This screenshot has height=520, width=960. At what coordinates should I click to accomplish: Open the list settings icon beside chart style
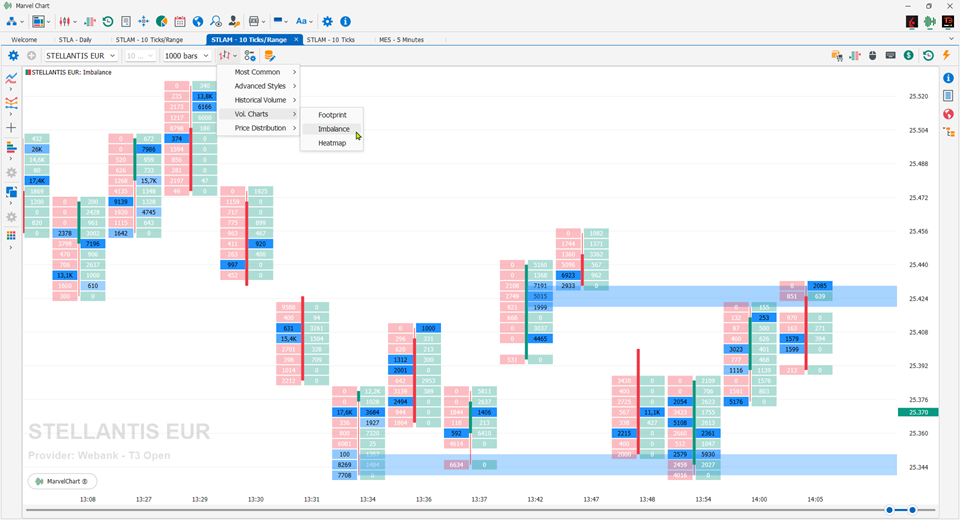pos(250,56)
